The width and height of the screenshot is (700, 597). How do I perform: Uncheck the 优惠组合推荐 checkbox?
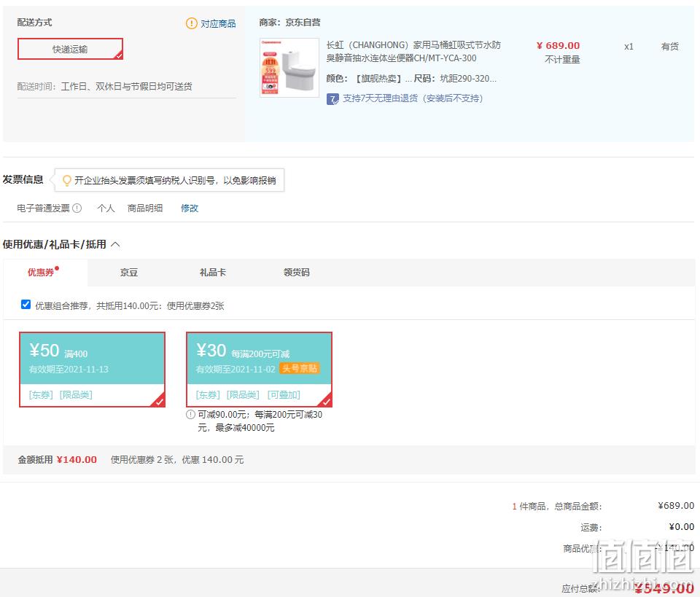coord(26,304)
